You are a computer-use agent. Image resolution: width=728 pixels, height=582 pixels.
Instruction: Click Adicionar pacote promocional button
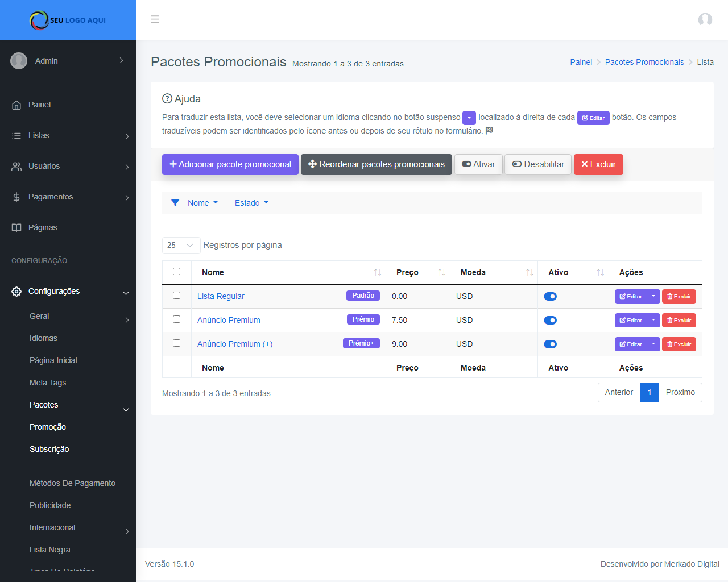[x=230, y=165]
